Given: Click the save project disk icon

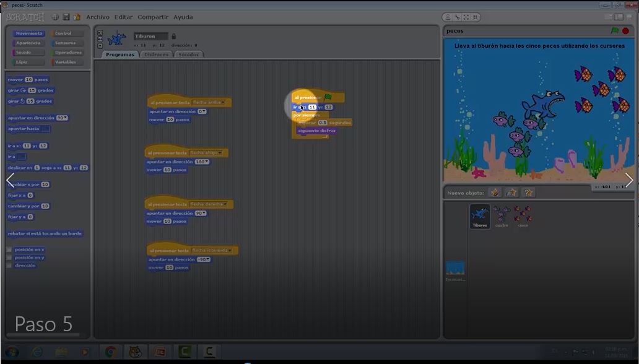Looking at the screenshot, I should 66,17.
